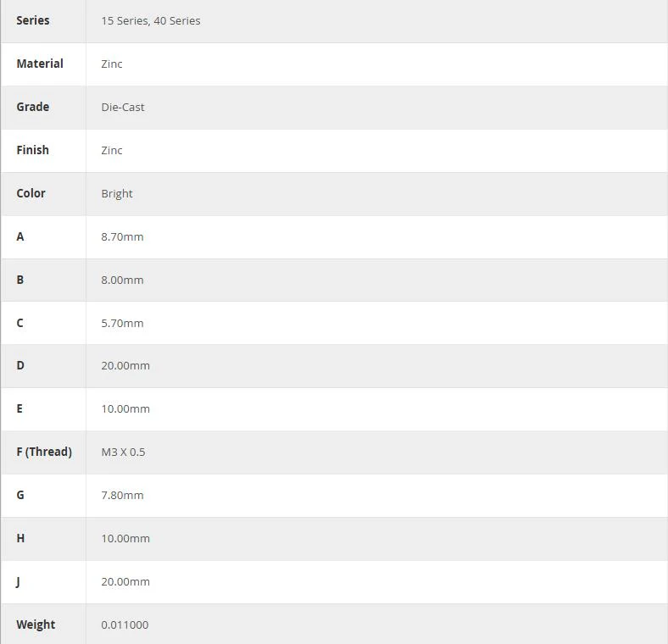The image size is (668, 644).
Task: Click the 8.70mm dimension A value
Action: (122, 236)
